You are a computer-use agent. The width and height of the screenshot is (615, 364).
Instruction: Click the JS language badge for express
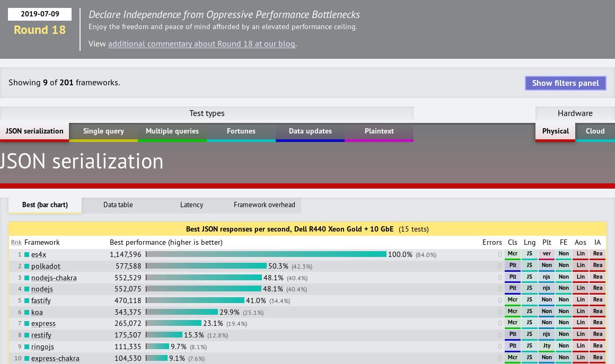pos(530,323)
